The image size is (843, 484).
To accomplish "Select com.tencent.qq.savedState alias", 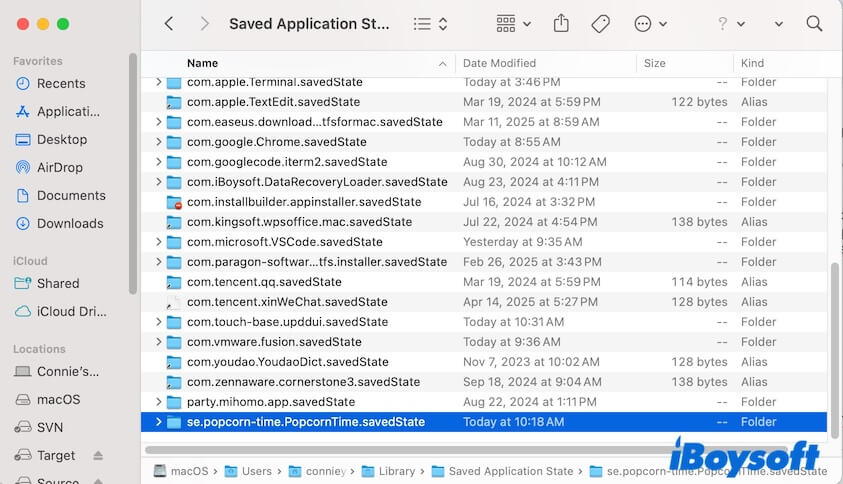I will [264, 282].
